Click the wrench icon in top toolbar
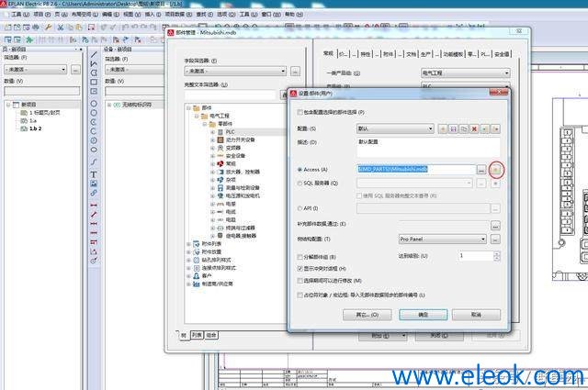 [48, 27]
